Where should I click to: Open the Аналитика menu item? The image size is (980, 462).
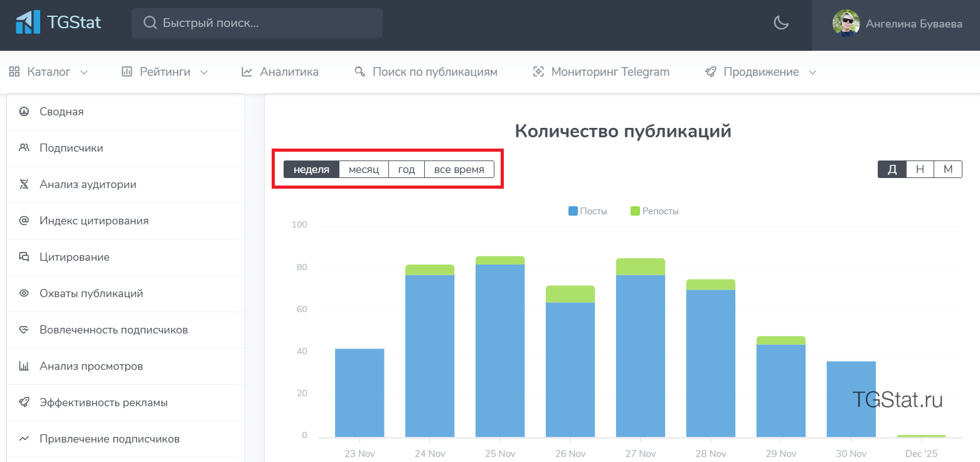point(280,72)
